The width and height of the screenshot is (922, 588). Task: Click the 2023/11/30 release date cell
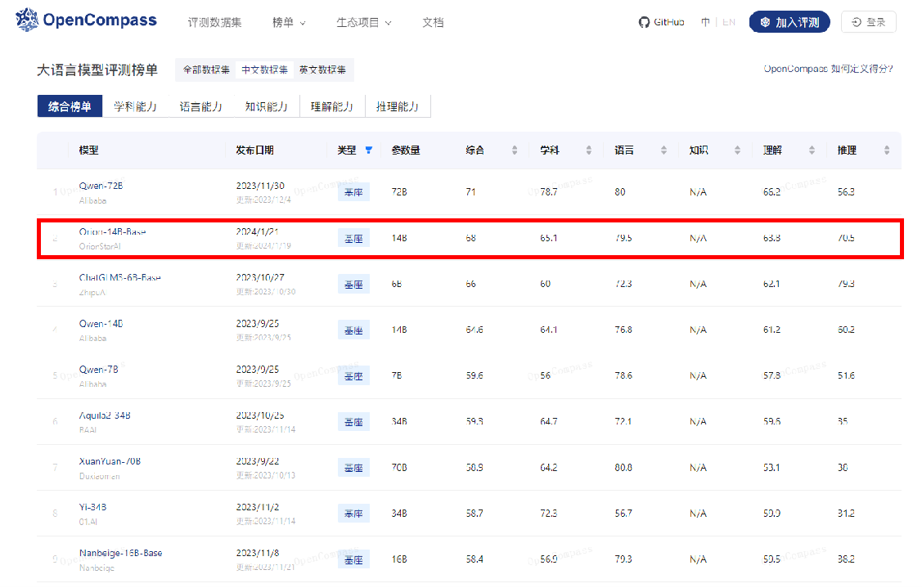point(260,186)
